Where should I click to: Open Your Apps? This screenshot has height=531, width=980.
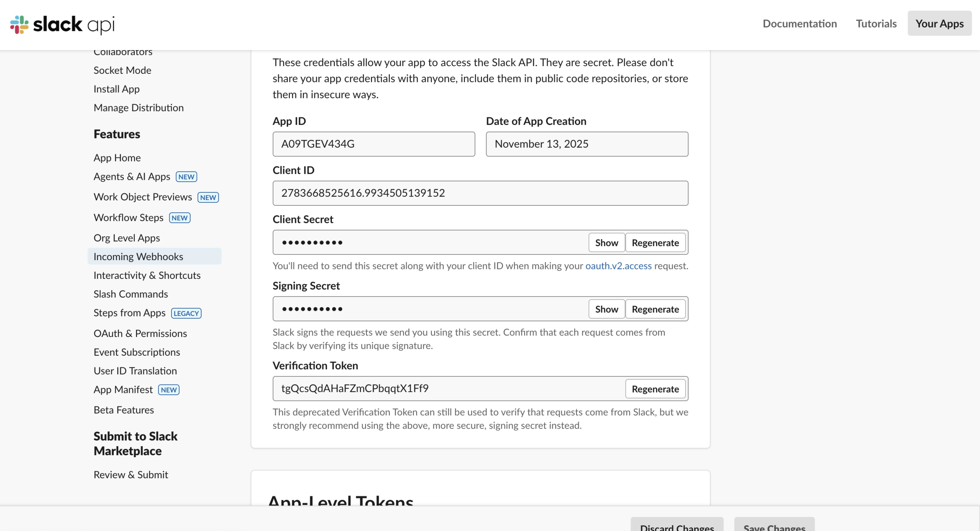click(939, 24)
